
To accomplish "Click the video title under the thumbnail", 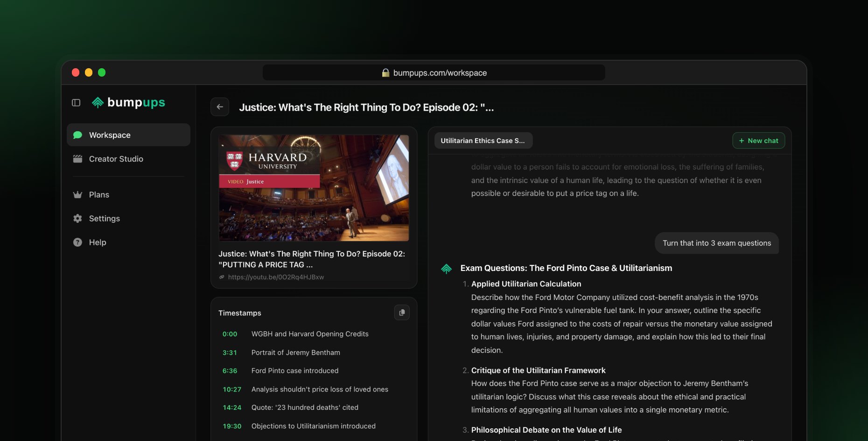I will pyautogui.click(x=312, y=259).
